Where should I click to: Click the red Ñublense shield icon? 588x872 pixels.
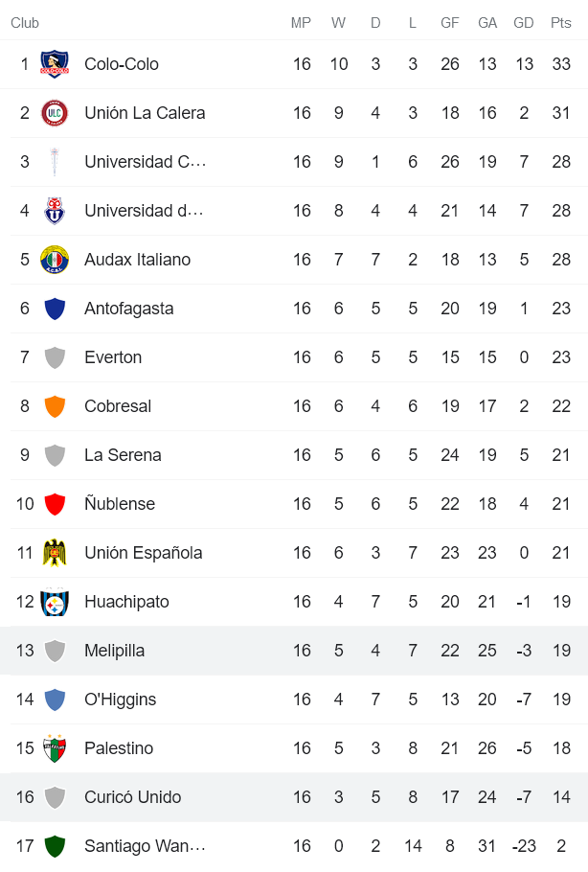55,504
